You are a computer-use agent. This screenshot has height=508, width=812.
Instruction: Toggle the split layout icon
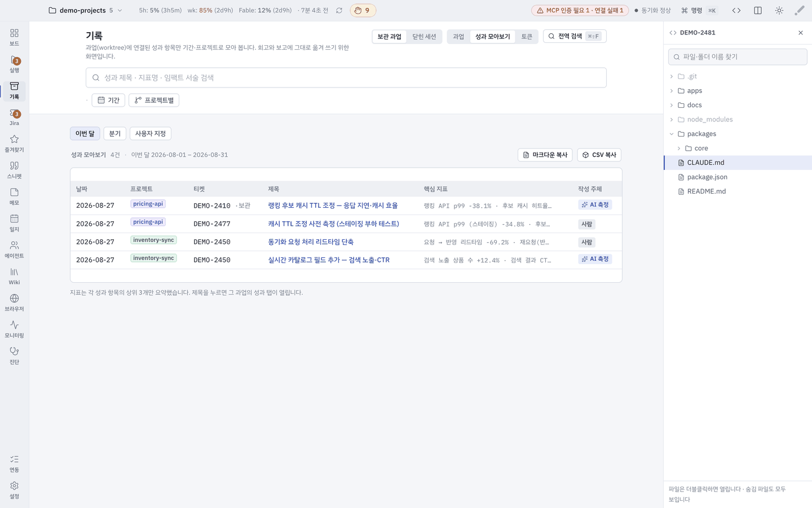pos(758,11)
